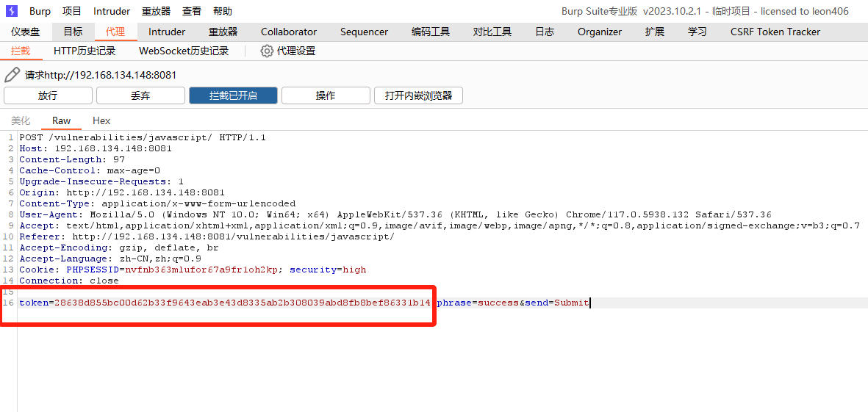Click the token parameter value in body
Screen dimensions: 868x412
(x=243, y=303)
